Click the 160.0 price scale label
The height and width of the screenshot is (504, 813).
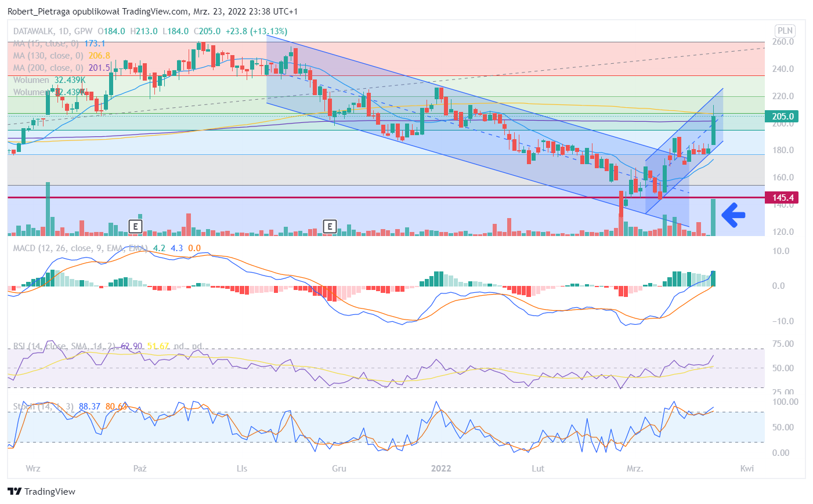click(x=783, y=177)
